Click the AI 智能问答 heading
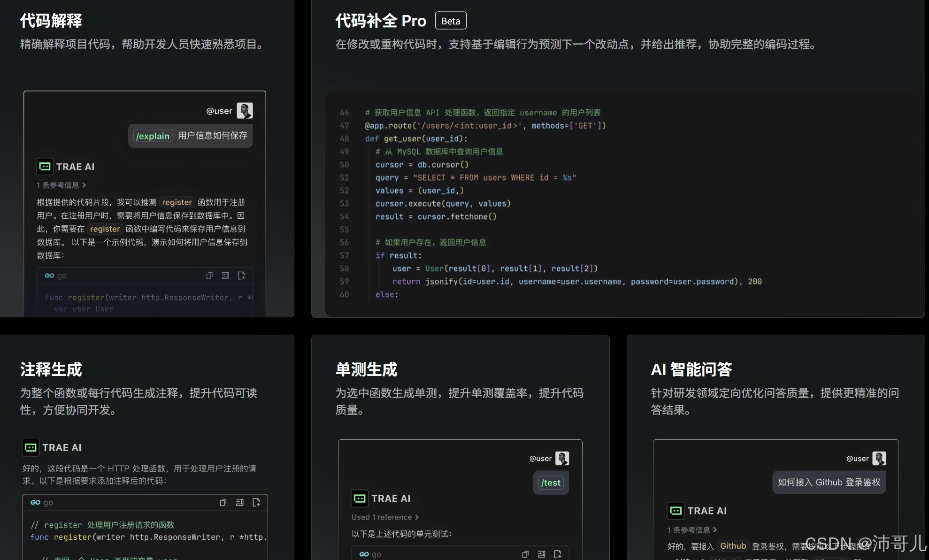929x560 pixels. pyautogui.click(x=691, y=369)
